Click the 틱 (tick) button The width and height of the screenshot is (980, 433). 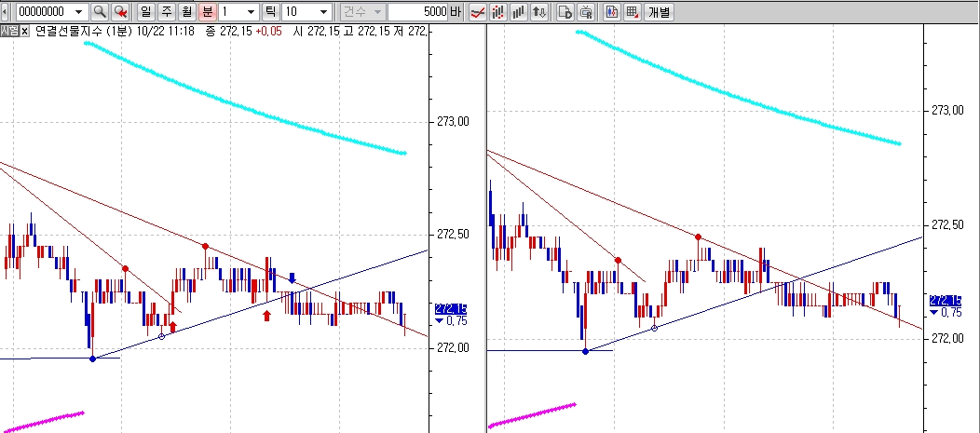pyautogui.click(x=270, y=12)
